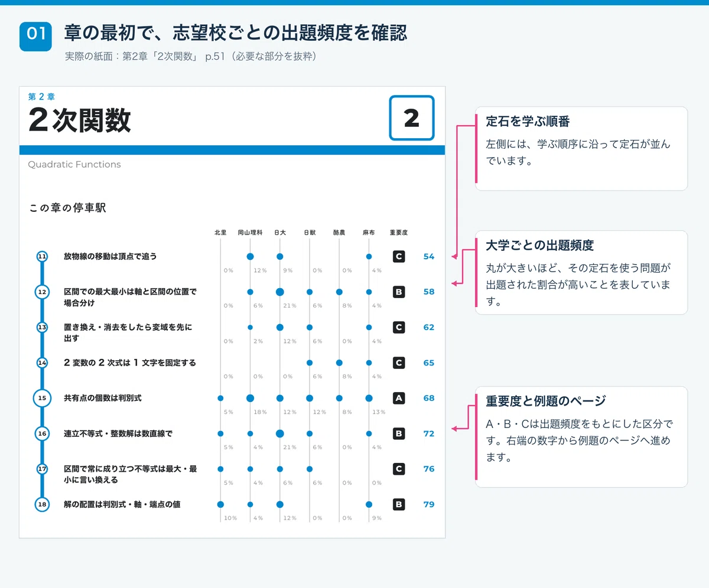Click the B importance badge beside page 79
709x588 pixels.
point(399,504)
